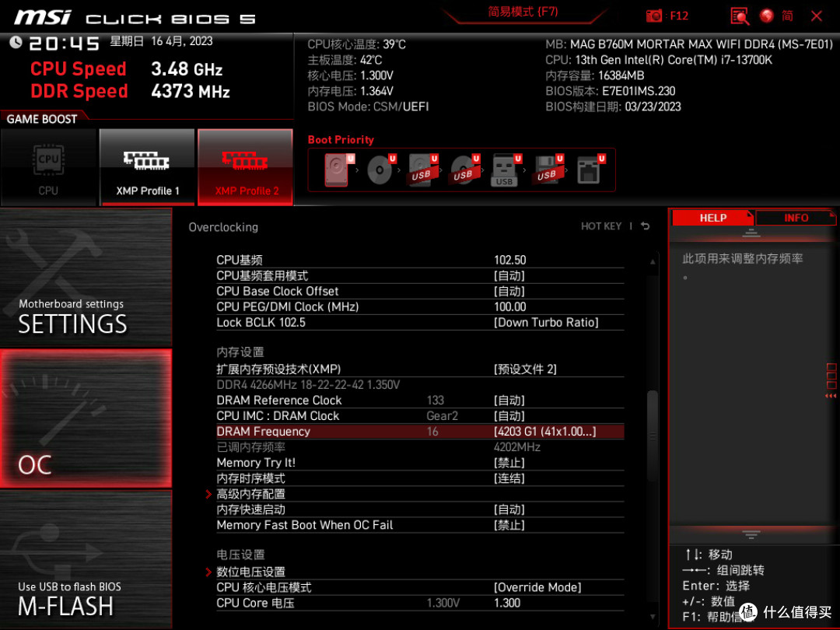Image resolution: width=840 pixels, height=630 pixels.
Task: Open the OC overclocking section
Action: coord(86,418)
